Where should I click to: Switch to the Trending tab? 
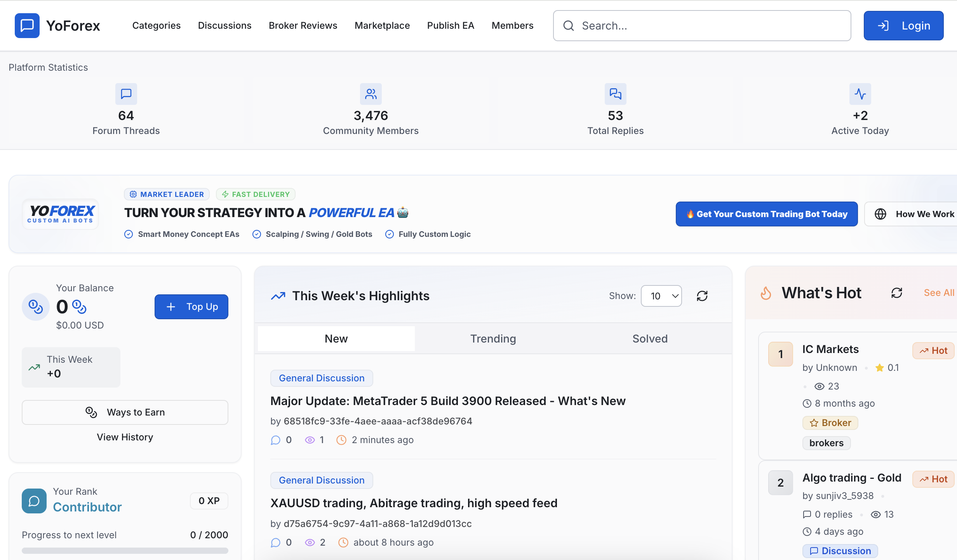pos(493,339)
